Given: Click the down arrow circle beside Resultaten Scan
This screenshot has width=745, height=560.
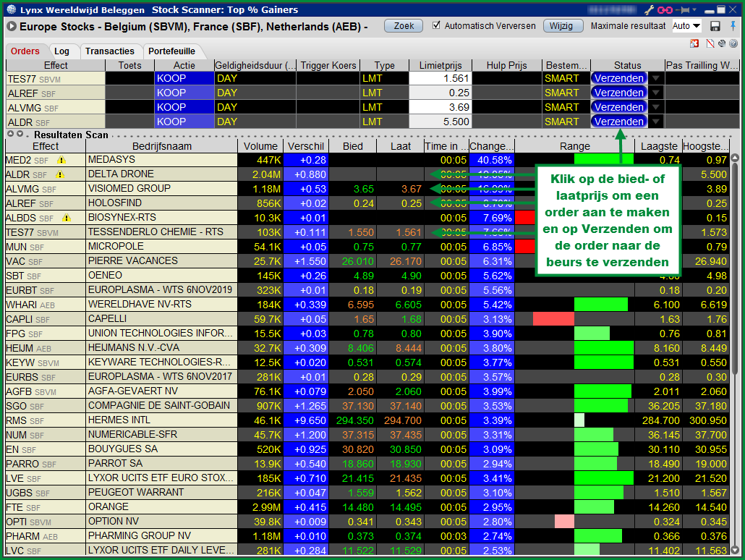Looking at the screenshot, I should click(20, 134).
